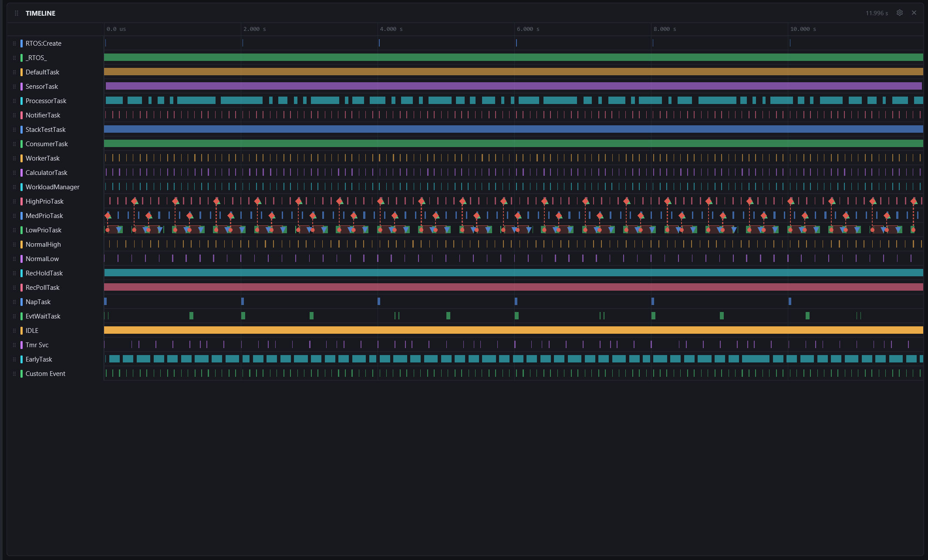Select the NormalHigh track label
The width and height of the screenshot is (928, 560).
click(43, 245)
